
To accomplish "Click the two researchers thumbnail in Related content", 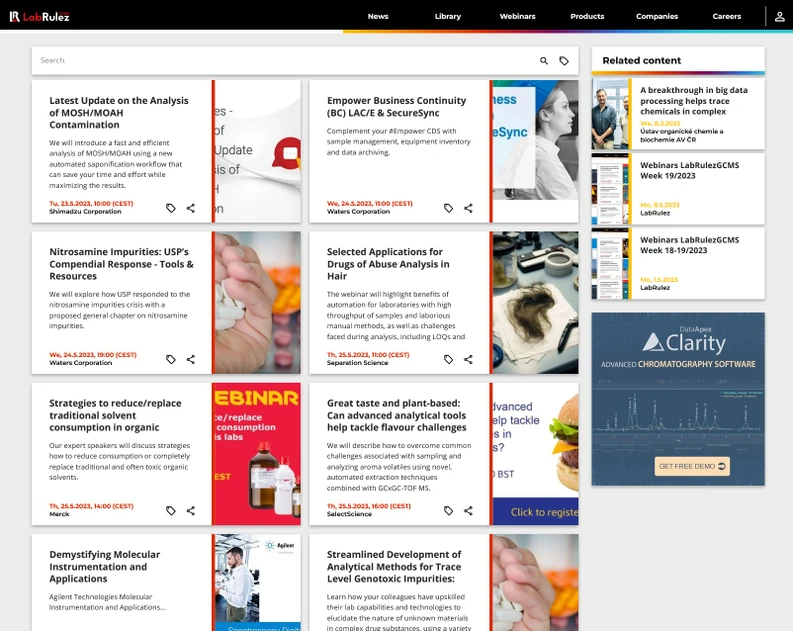I will click(x=610, y=114).
